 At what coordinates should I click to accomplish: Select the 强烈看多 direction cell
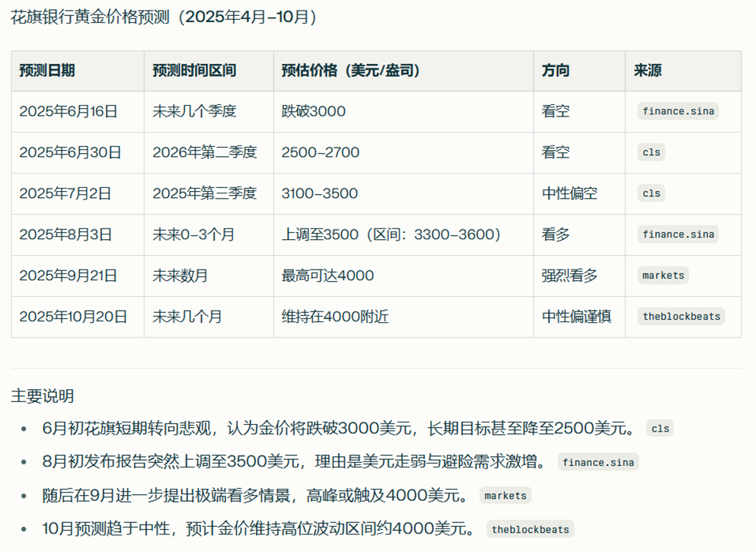point(569,276)
